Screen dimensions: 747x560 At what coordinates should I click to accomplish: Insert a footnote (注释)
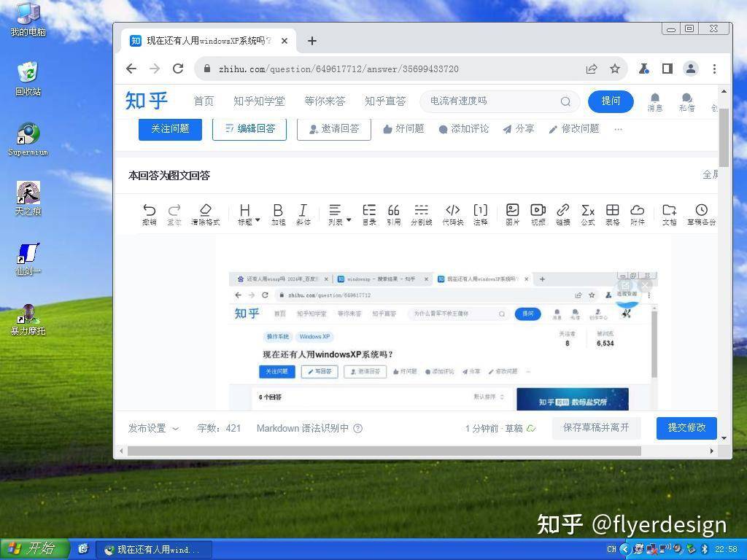[x=480, y=214]
